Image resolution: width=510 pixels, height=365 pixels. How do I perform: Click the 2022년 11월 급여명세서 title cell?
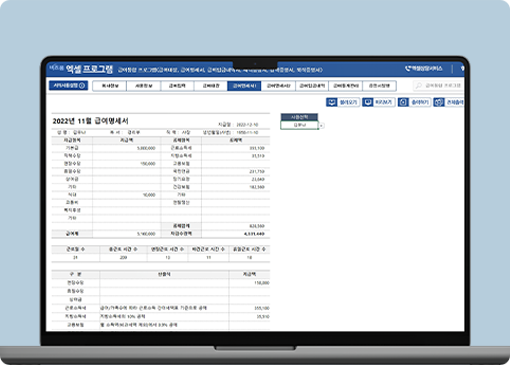91,121
